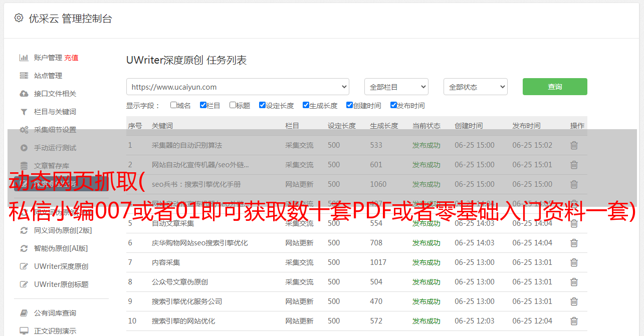Click keyword 公众号文章伪原创
644x336 pixels.
point(180,282)
